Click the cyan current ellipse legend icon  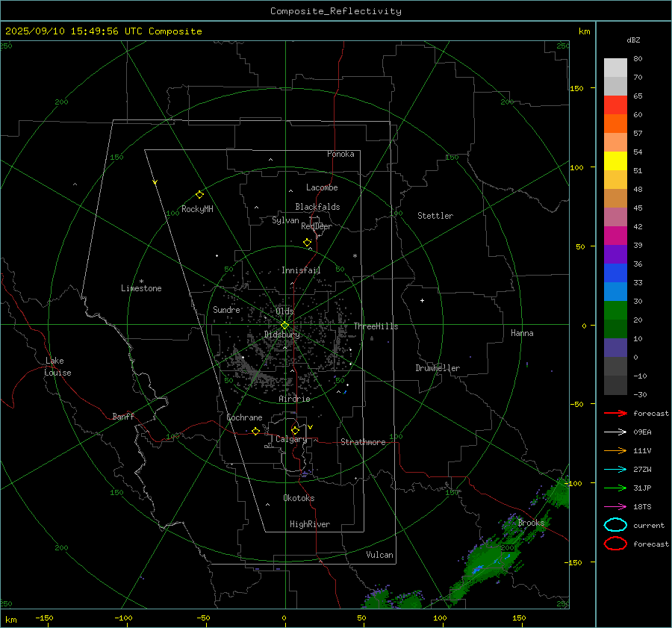coord(615,525)
